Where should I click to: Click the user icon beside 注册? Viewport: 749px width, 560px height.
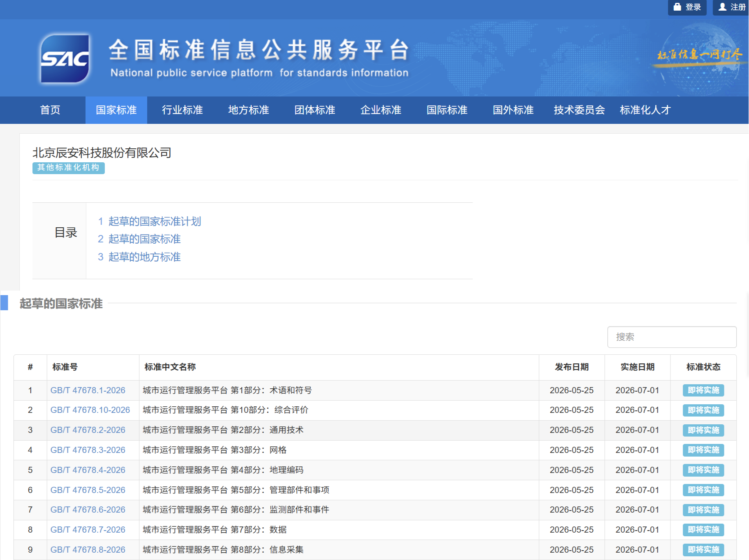coord(722,7)
